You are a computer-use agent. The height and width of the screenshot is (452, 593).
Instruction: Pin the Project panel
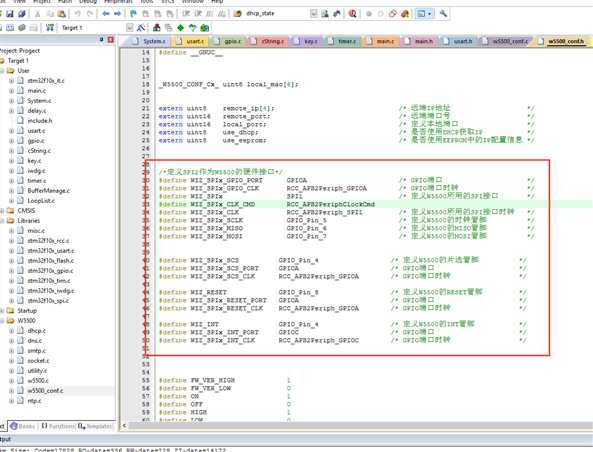click(x=101, y=39)
